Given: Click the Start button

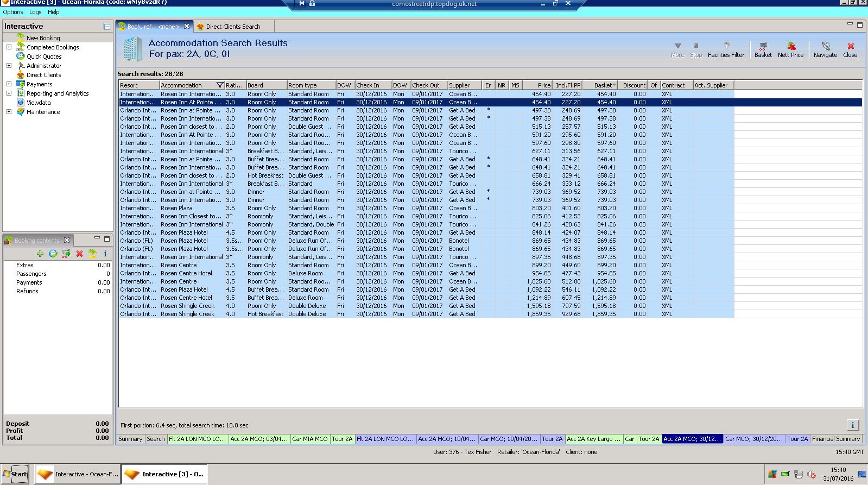Looking at the screenshot, I should tap(15, 474).
